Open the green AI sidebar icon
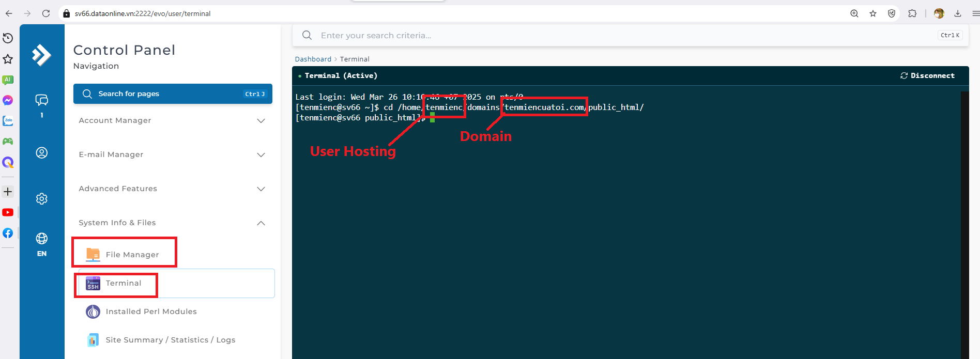 tap(8, 80)
